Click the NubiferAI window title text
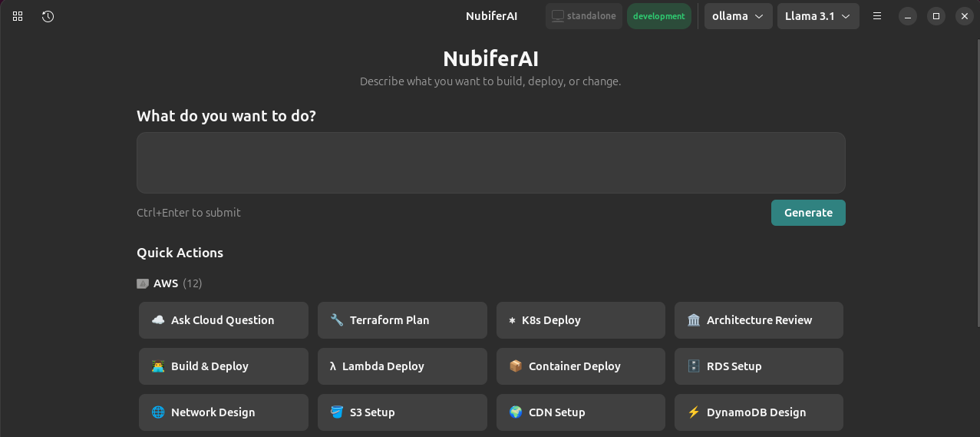Viewport: 980px width, 437px height. coord(492,16)
